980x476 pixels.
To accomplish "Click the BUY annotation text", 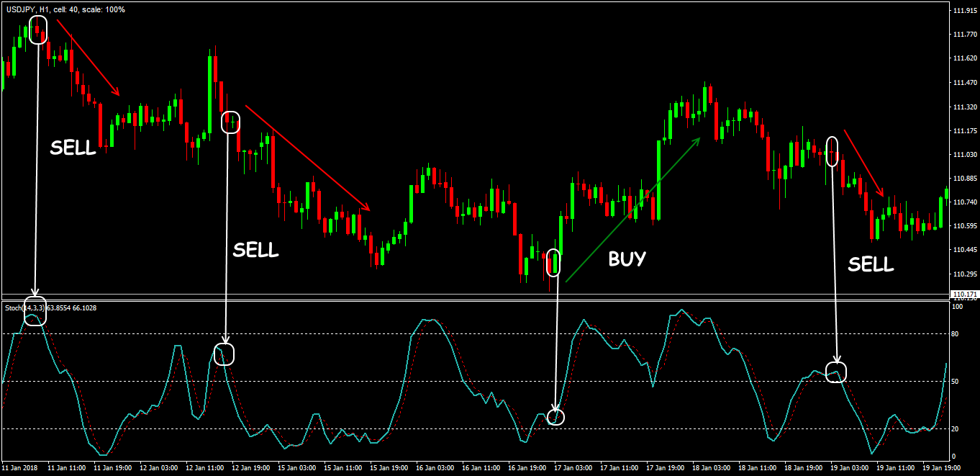I will (x=627, y=259).
